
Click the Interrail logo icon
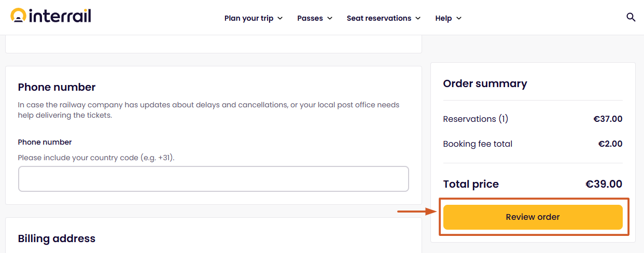point(18,16)
